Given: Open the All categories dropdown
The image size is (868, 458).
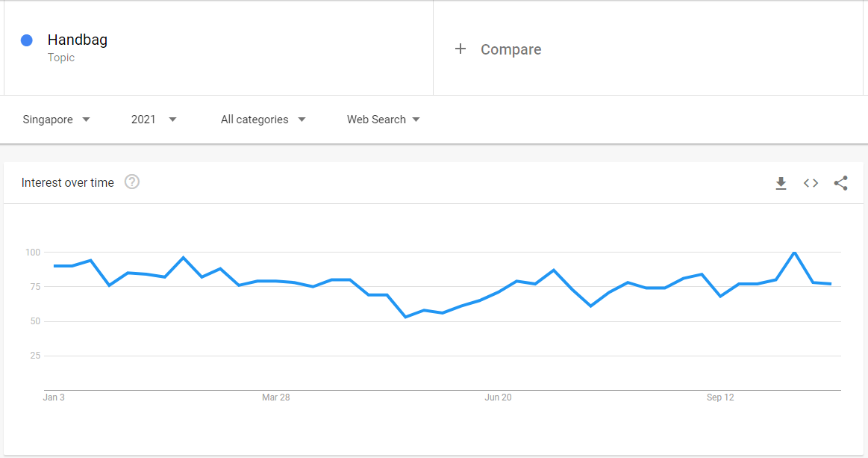Looking at the screenshot, I should [263, 120].
